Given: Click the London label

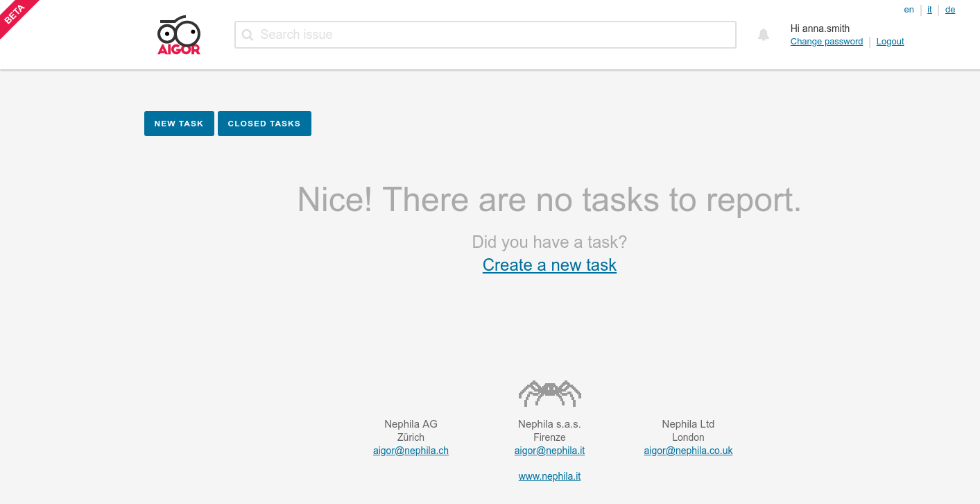Looking at the screenshot, I should [x=688, y=437].
